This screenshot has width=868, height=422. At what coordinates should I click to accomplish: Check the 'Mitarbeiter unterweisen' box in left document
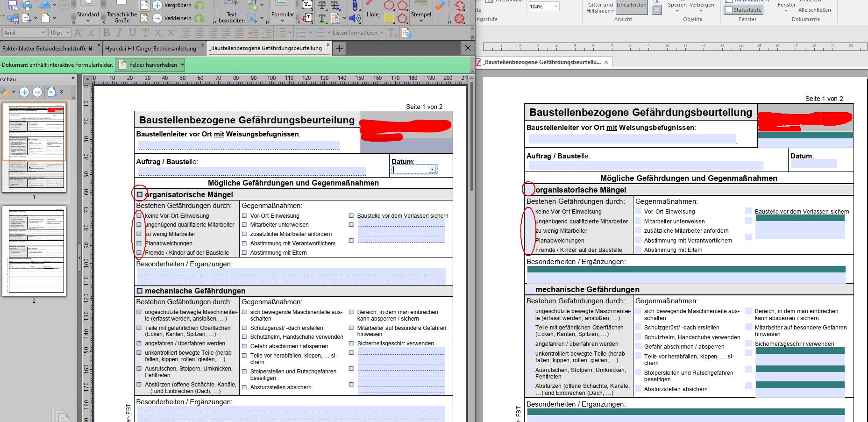[244, 224]
